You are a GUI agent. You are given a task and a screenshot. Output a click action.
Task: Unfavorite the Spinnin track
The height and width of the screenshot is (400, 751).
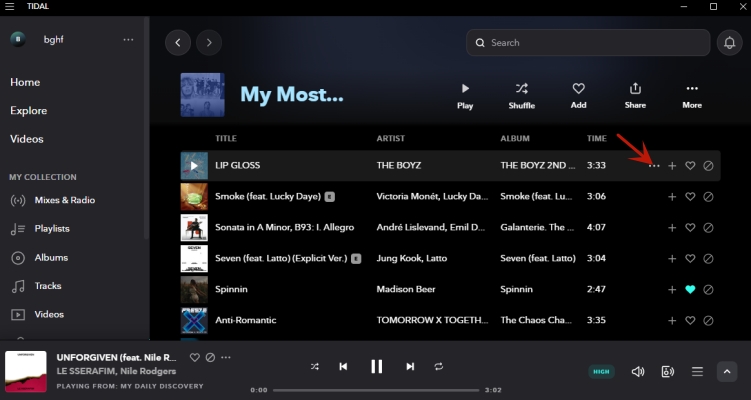690,289
